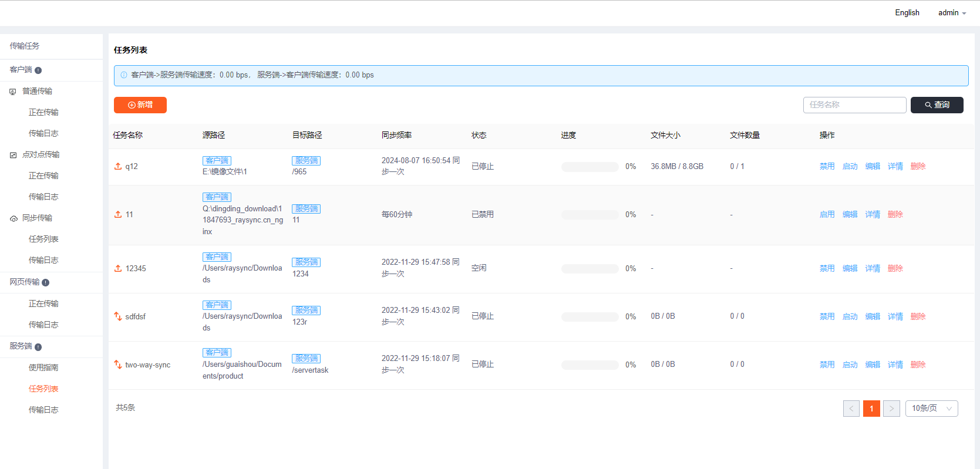Click the info icon beside 客户端

[x=38, y=70]
